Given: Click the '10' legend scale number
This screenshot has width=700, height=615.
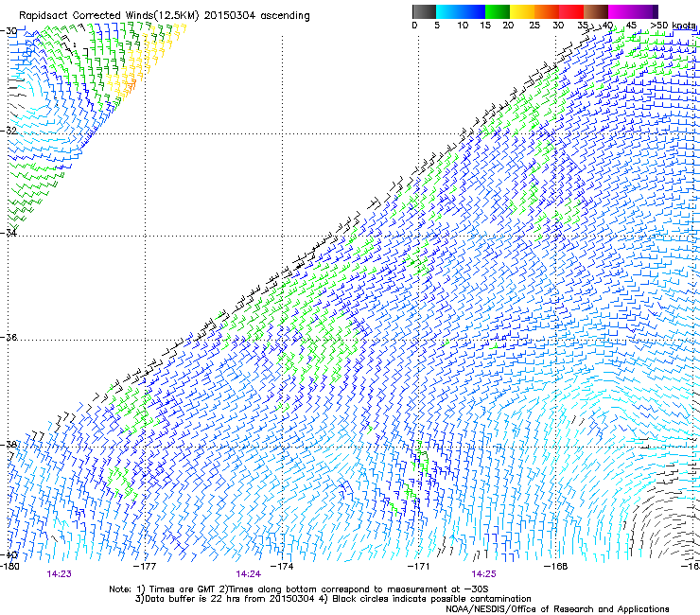Looking at the screenshot, I should 463,26.
